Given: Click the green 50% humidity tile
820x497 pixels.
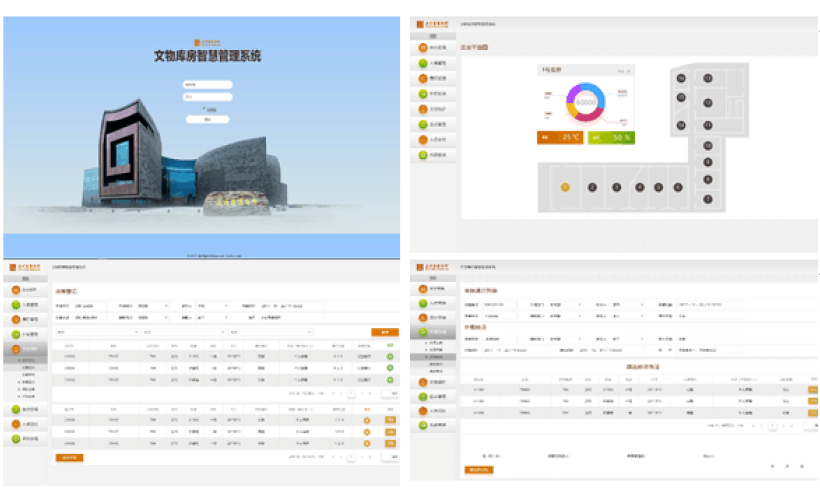Looking at the screenshot, I should point(611,137).
